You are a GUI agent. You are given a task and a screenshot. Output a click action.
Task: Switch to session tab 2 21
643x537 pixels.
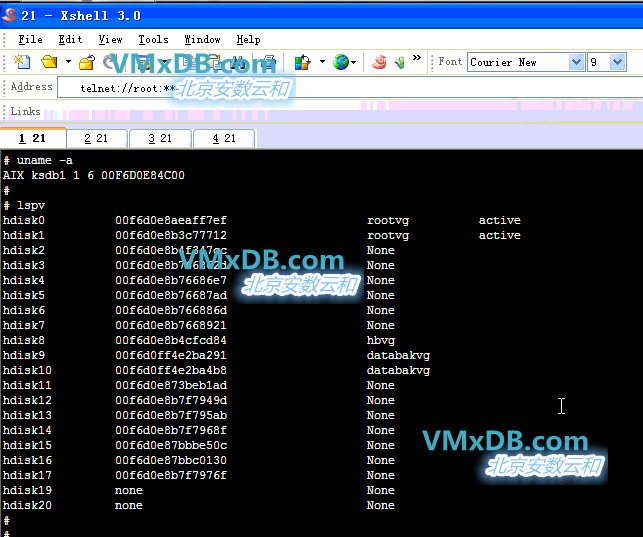pos(96,138)
